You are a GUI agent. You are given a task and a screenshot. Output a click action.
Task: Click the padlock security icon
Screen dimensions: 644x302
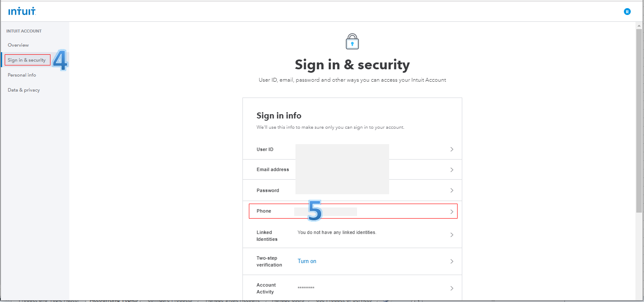pos(352,41)
